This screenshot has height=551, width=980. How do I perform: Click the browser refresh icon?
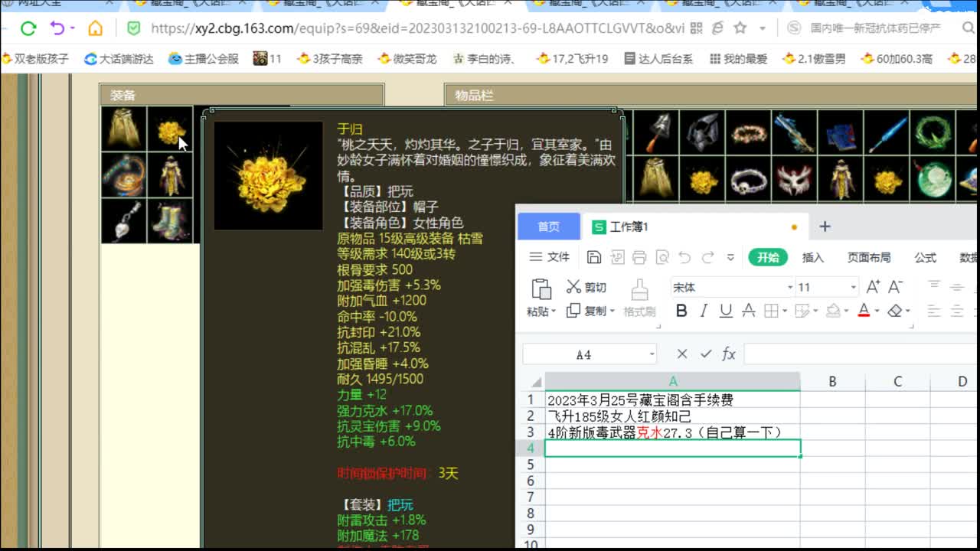point(28,28)
